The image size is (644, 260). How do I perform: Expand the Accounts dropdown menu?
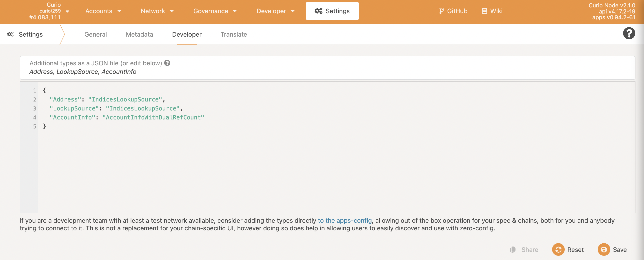pos(103,11)
